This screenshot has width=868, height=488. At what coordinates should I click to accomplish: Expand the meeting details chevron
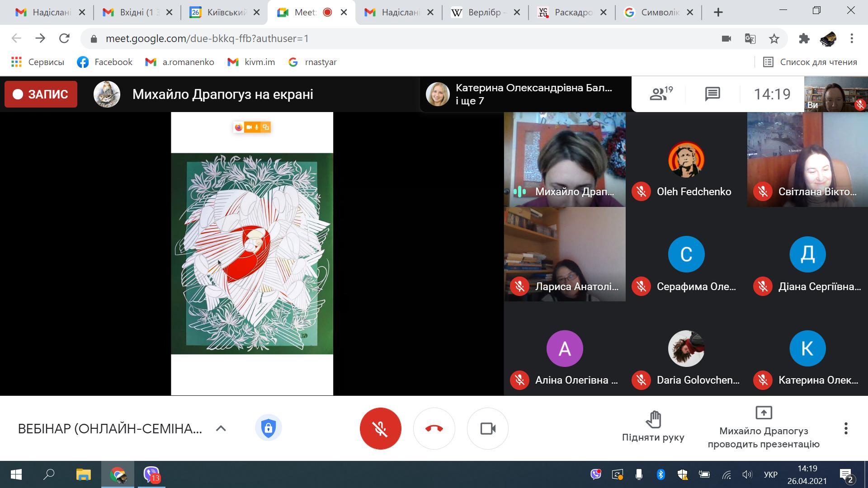(221, 428)
